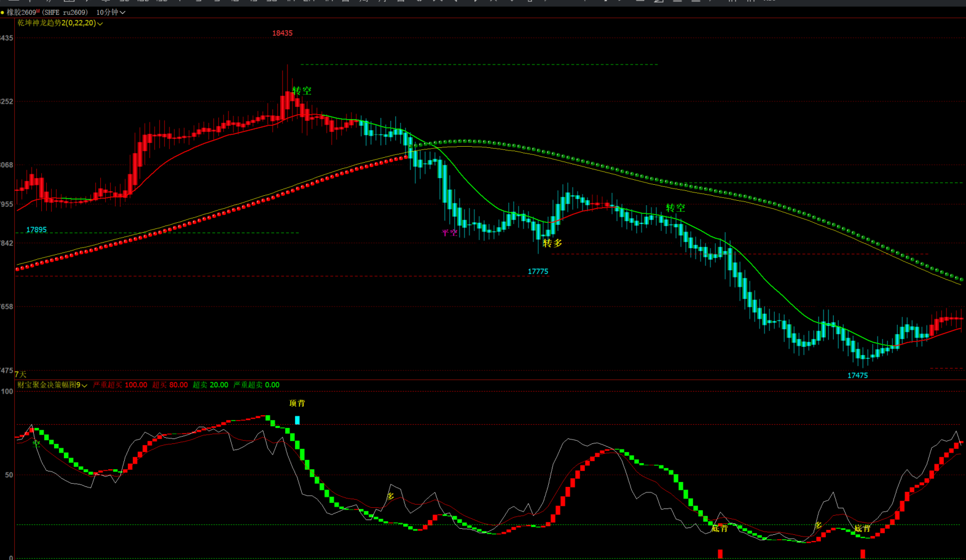Click the 转多 signal label

coord(552,243)
